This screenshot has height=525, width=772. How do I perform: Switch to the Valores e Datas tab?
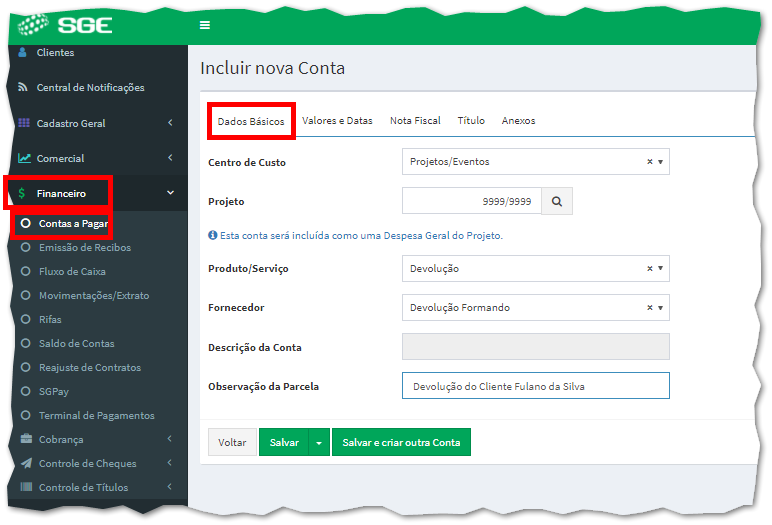point(337,121)
